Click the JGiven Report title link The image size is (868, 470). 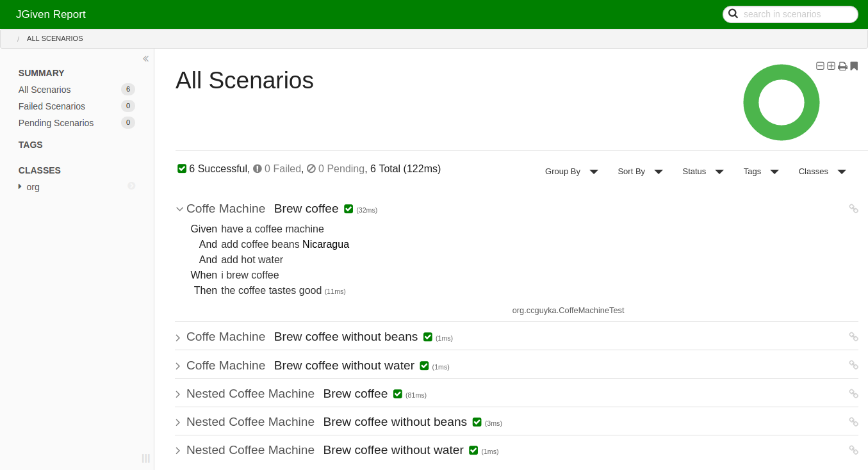click(x=51, y=15)
